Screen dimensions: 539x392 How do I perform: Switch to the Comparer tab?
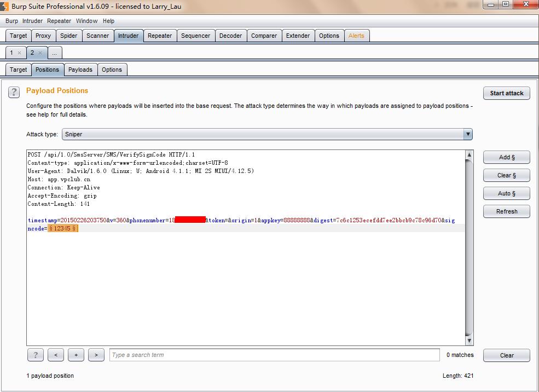coord(264,36)
